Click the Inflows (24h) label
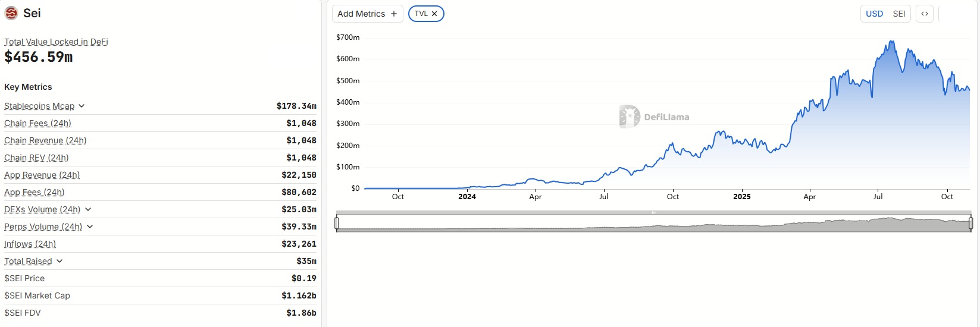980x327 pixels. pyautogui.click(x=30, y=244)
